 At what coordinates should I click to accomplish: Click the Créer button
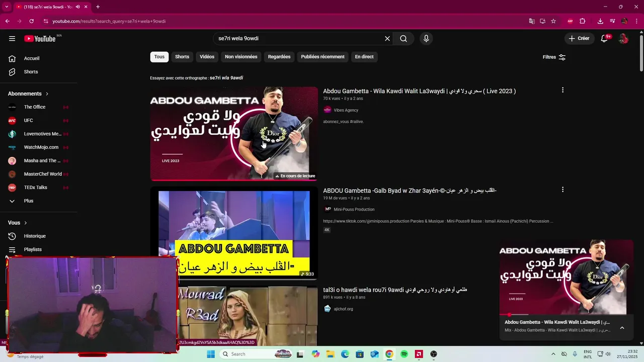pos(579,39)
